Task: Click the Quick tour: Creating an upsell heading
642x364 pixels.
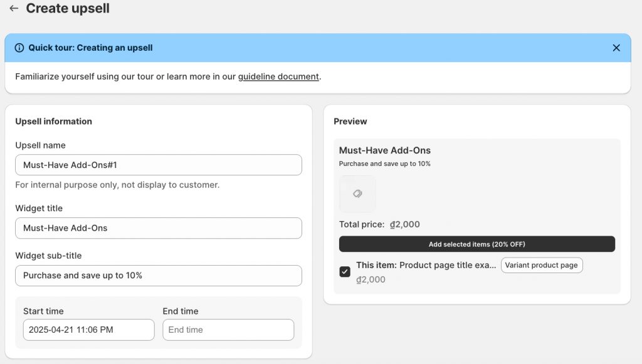Action: coord(90,48)
